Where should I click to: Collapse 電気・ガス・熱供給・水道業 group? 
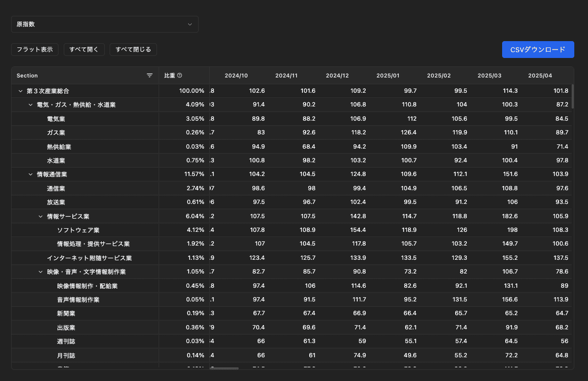31,105
